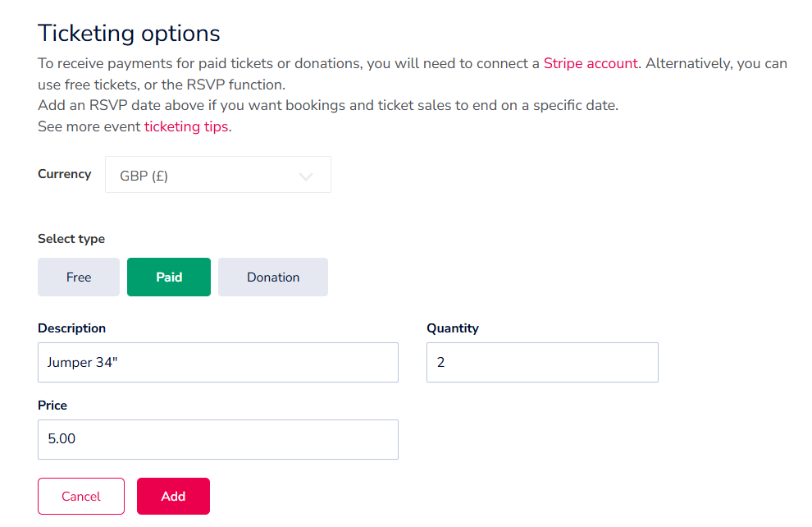Focus the Quantity field showing 2
Screen dimensions: 812x527
(541, 362)
